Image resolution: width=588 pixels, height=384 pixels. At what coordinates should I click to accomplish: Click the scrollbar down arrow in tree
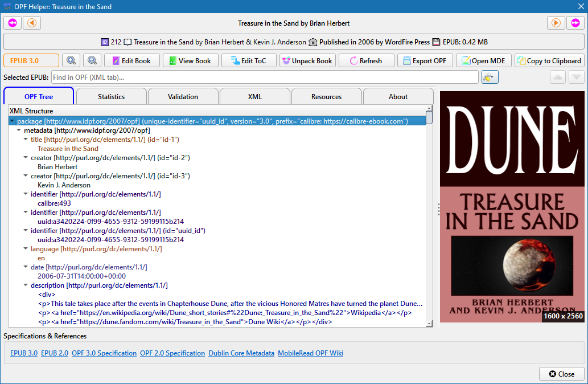(429, 324)
